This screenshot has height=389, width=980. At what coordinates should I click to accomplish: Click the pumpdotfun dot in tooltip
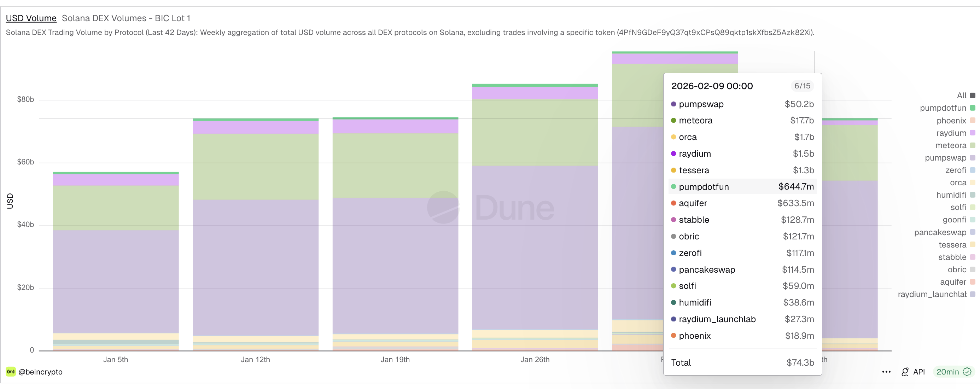(673, 186)
